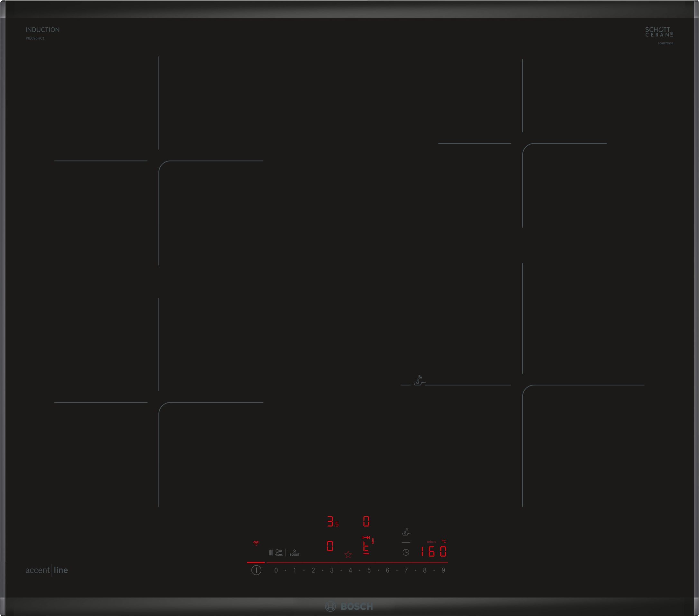
Task: Select the 3.5 power level zone display
Action: (332, 522)
